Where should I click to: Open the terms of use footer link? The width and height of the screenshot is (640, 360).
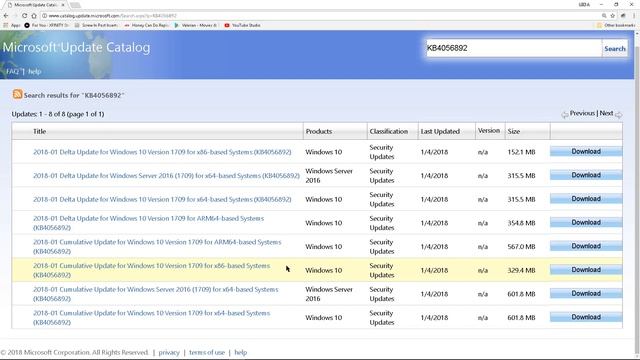pos(207,352)
